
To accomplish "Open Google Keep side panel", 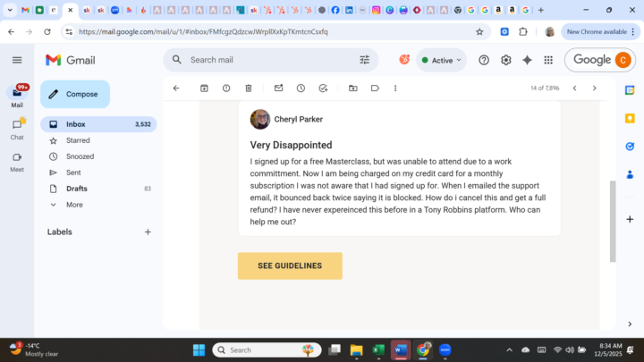I will (630, 118).
